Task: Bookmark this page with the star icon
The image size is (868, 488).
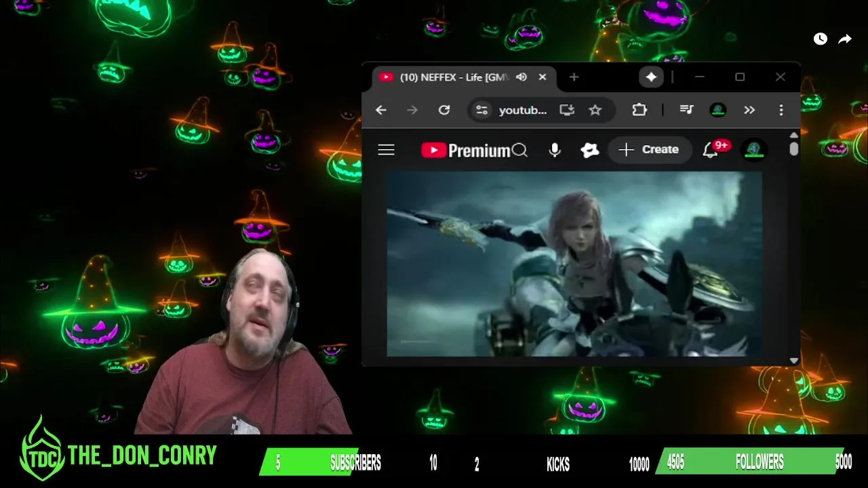Action: (x=595, y=110)
